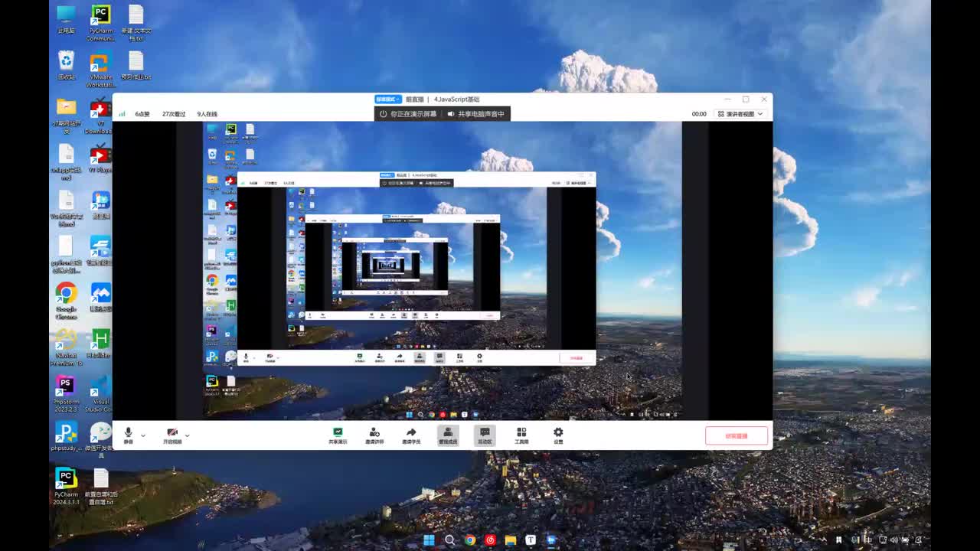Image resolution: width=980 pixels, height=551 pixels.
Task: Select the 微信开发者工具 desktop icon
Action: (100, 439)
